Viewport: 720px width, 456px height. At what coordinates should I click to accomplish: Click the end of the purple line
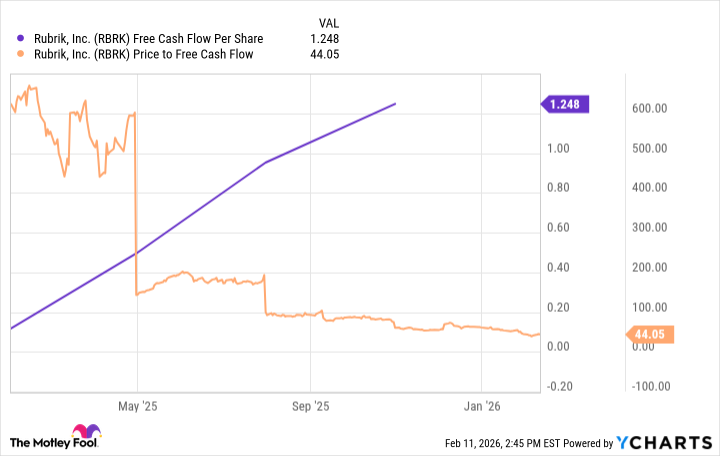(396, 104)
